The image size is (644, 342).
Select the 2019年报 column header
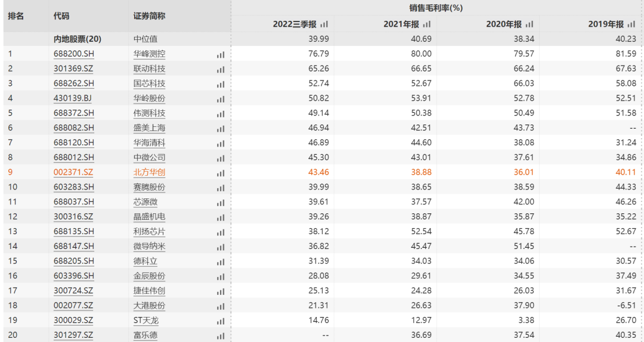pos(606,24)
